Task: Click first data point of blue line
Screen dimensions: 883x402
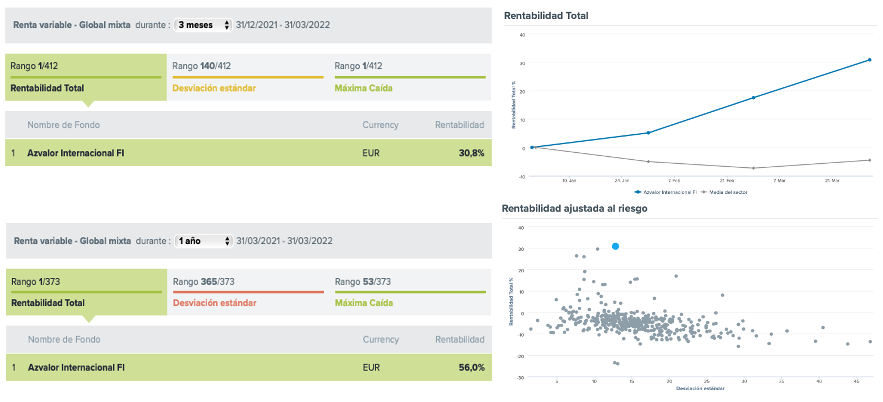Action: (x=532, y=147)
